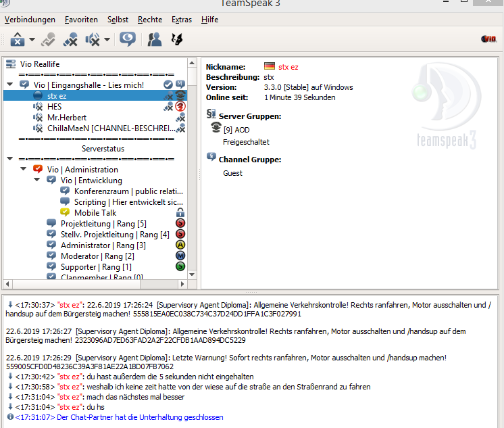Viewport: 504px width, 428px height.
Task: Select the Projektleitung | Rang [5] channel
Action: tap(103, 224)
